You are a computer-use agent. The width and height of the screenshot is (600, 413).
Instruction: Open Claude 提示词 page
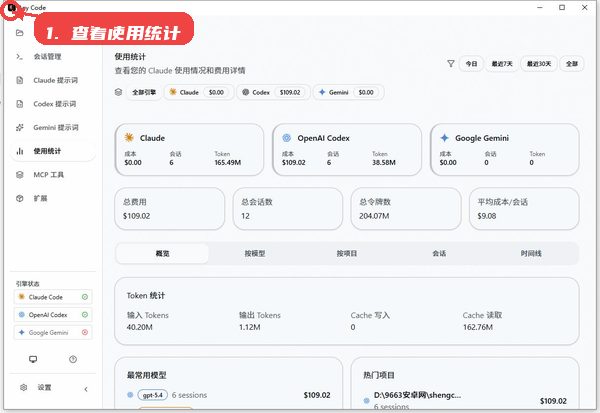click(55, 80)
